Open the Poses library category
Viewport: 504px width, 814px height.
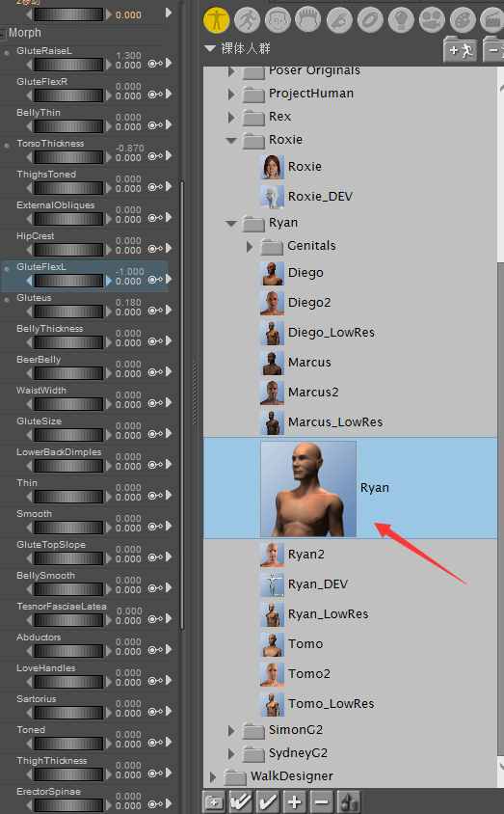pos(247,20)
